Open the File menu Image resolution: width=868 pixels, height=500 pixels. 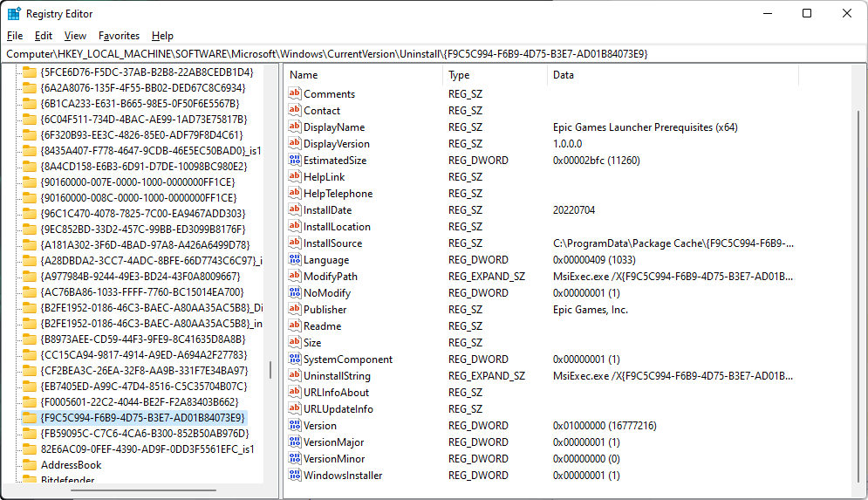coord(15,36)
